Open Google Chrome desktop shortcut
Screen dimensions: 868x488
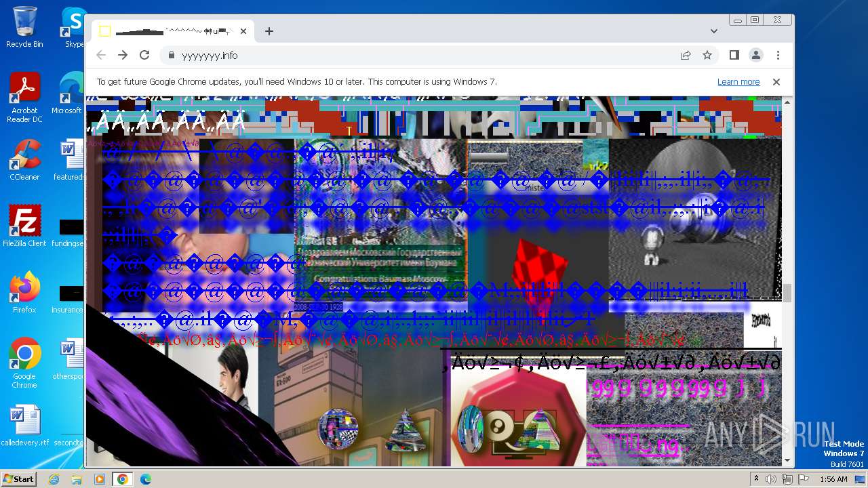[x=24, y=363]
